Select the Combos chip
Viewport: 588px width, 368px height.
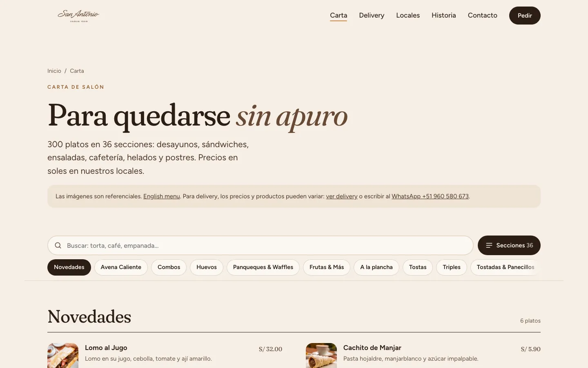[169, 267]
